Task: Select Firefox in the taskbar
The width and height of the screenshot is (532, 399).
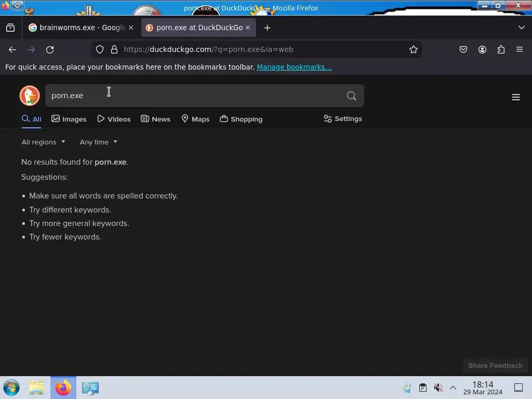Action: coord(63,388)
